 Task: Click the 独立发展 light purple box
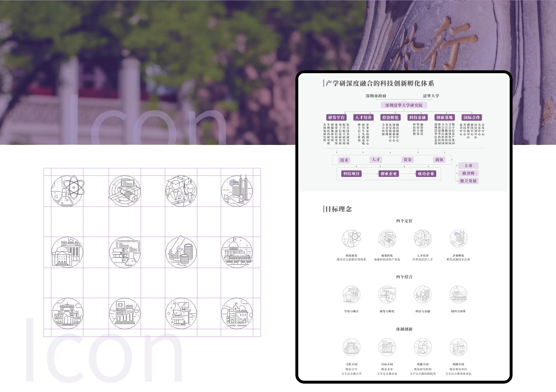(468, 181)
